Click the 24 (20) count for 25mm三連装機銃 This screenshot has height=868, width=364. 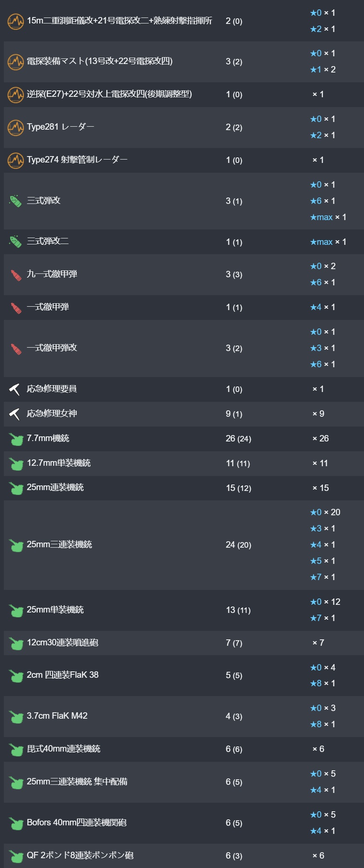(239, 545)
